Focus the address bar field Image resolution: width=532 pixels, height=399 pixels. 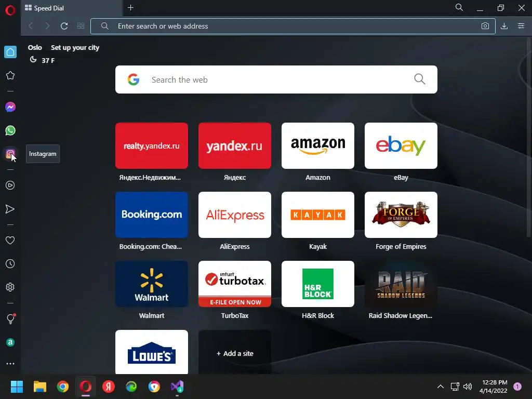point(293,26)
